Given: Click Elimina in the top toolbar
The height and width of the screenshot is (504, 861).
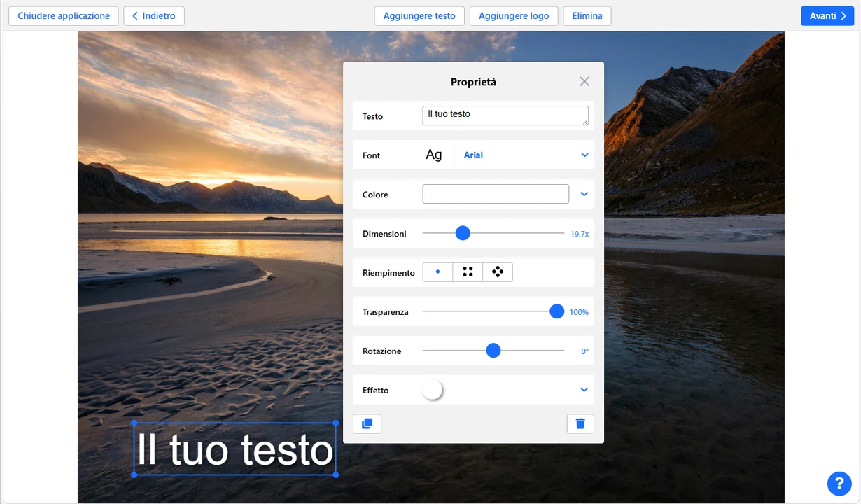Looking at the screenshot, I should click(x=587, y=16).
